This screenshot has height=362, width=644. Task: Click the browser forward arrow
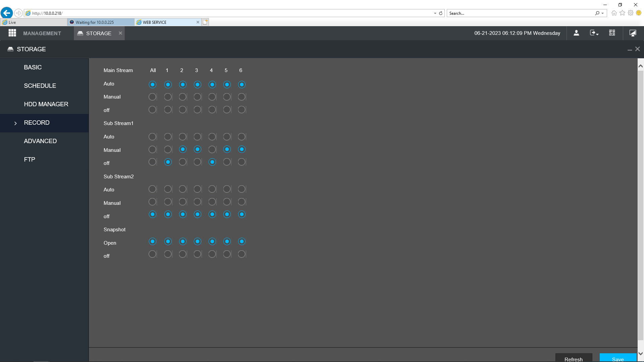click(18, 13)
